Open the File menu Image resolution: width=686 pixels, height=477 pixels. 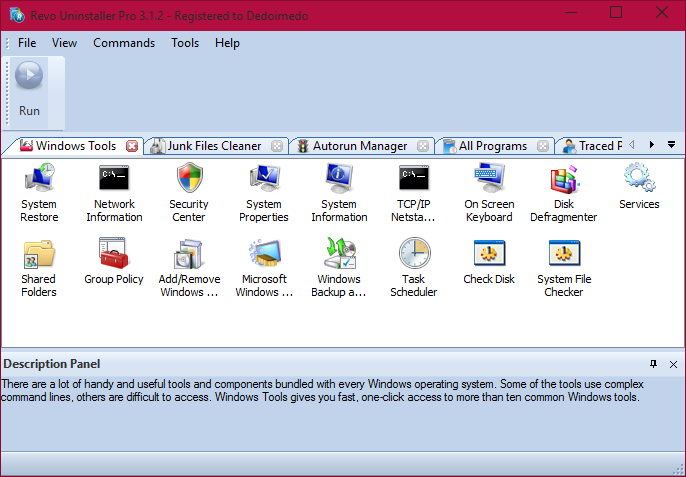click(27, 43)
